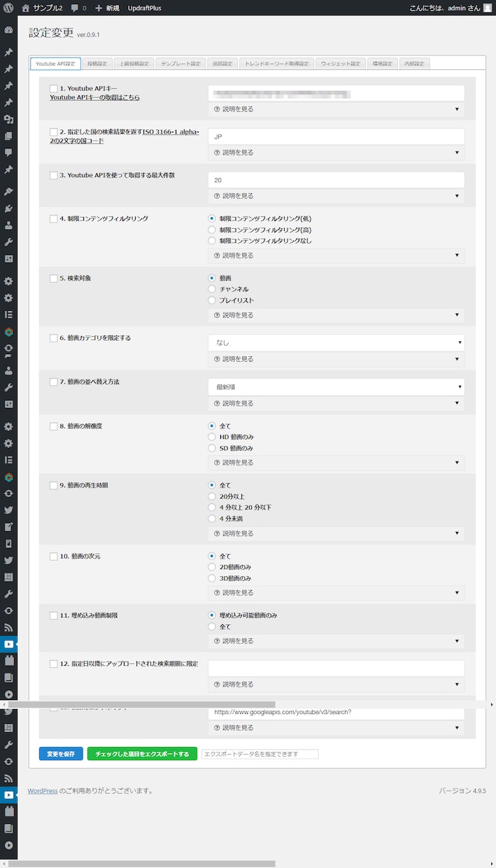Tick checkbox for 9. 動画の再生時間
Viewport: 496px width, 868px height.
click(54, 485)
